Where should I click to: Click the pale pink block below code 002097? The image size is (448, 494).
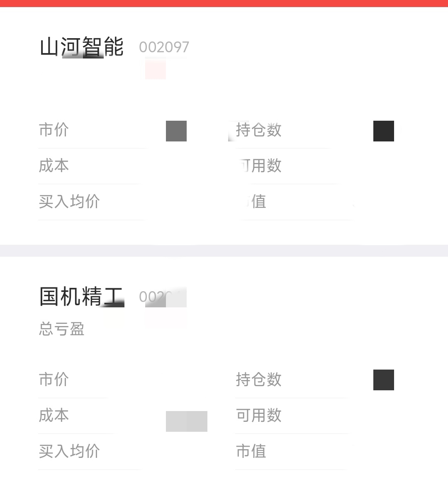click(x=155, y=70)
